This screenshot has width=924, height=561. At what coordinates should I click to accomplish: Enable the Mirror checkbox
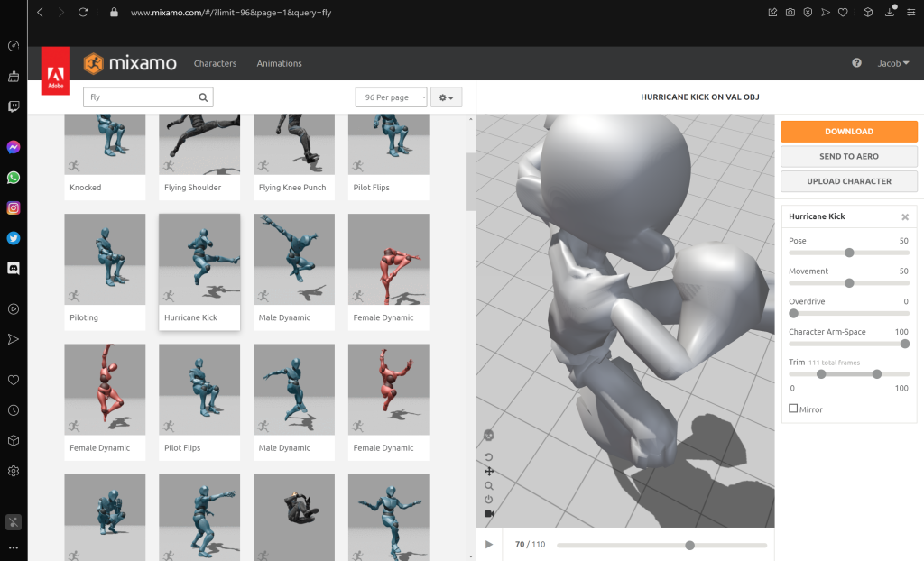793,409
